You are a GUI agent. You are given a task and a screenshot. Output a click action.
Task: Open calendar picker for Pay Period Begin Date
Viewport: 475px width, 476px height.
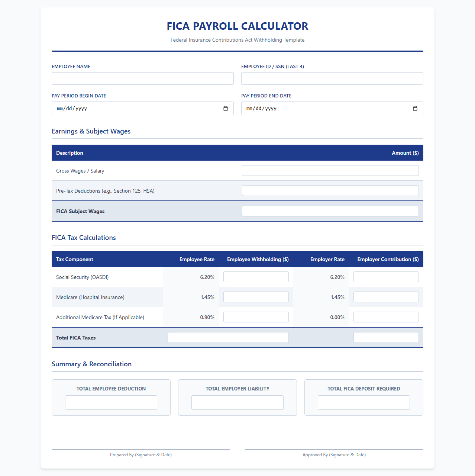tap(226, 109)
